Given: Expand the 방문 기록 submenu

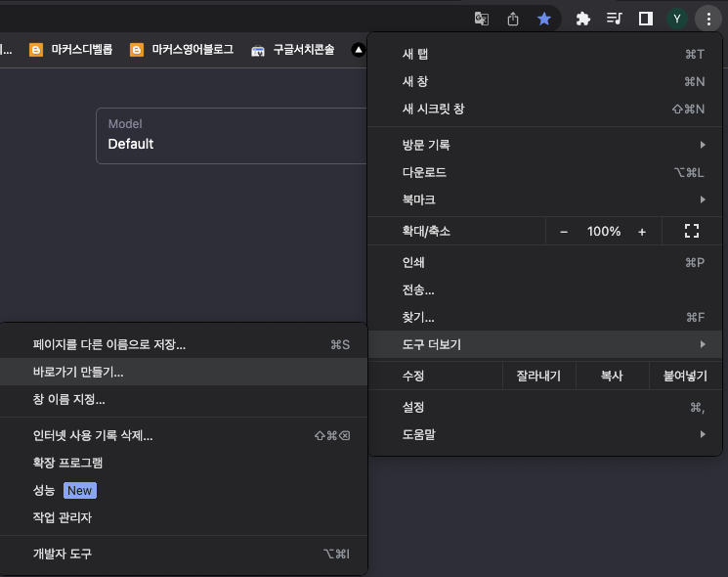Looking at the screenshot, I should point(545,145).
